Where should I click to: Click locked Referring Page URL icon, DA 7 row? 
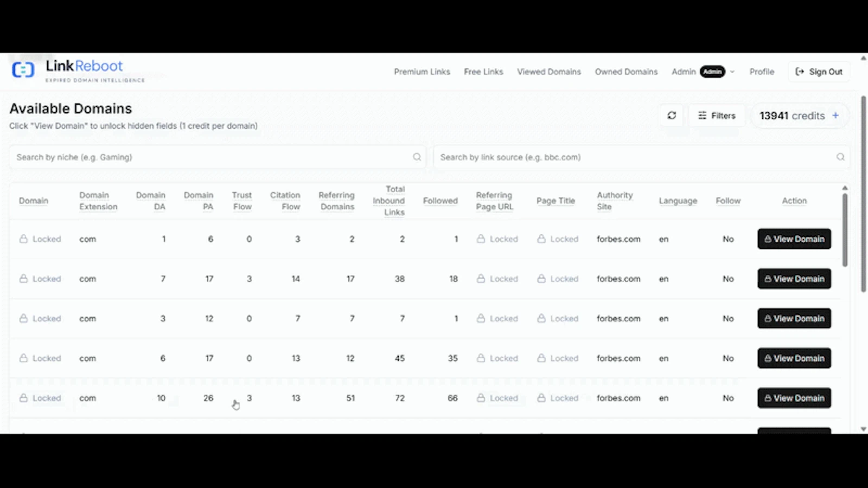coord(481,279)
